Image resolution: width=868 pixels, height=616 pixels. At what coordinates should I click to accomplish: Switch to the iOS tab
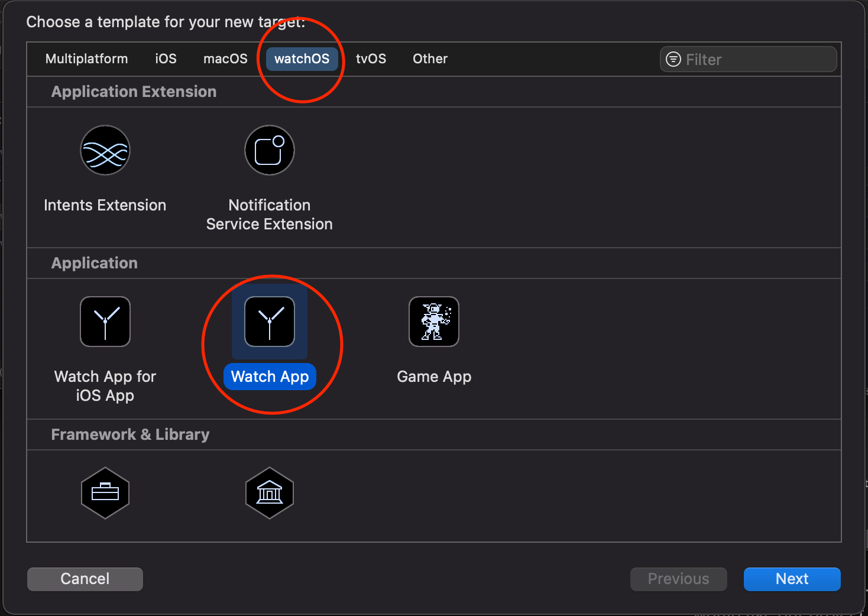[x=166, y=59]
